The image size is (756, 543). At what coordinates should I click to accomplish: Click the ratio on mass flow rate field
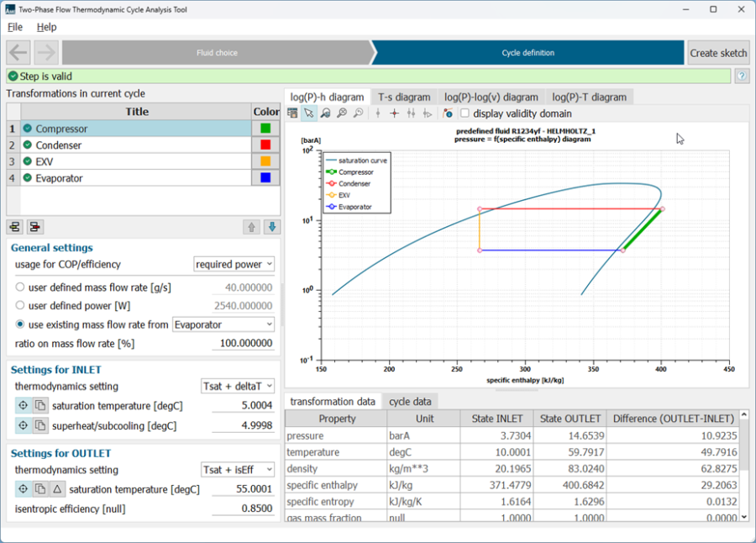coord(244,343)
